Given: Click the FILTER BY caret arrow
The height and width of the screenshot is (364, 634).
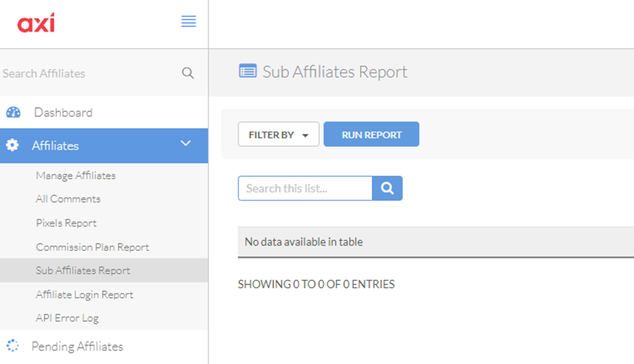Looking at the screenshot, I should [306, 135].
